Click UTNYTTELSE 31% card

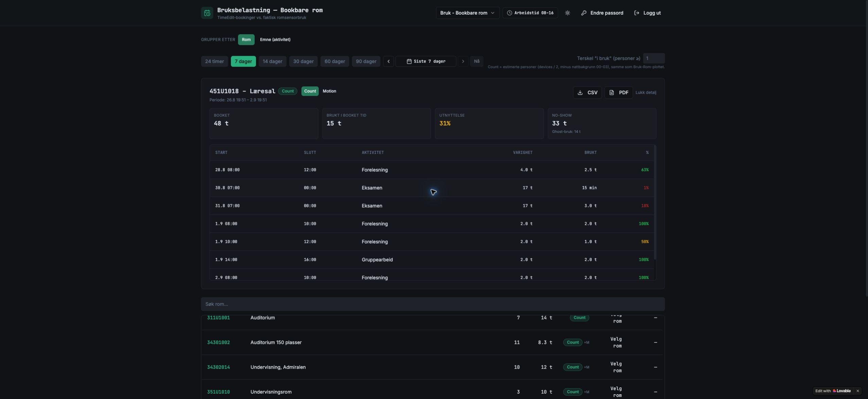tap(489, 124)
